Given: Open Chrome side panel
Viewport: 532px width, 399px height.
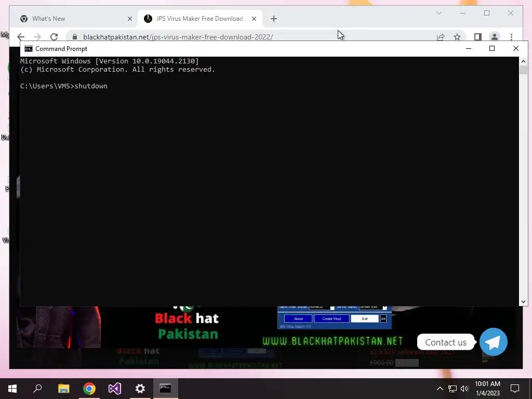Looking at the screenshot, I should [x=478, y=37].
